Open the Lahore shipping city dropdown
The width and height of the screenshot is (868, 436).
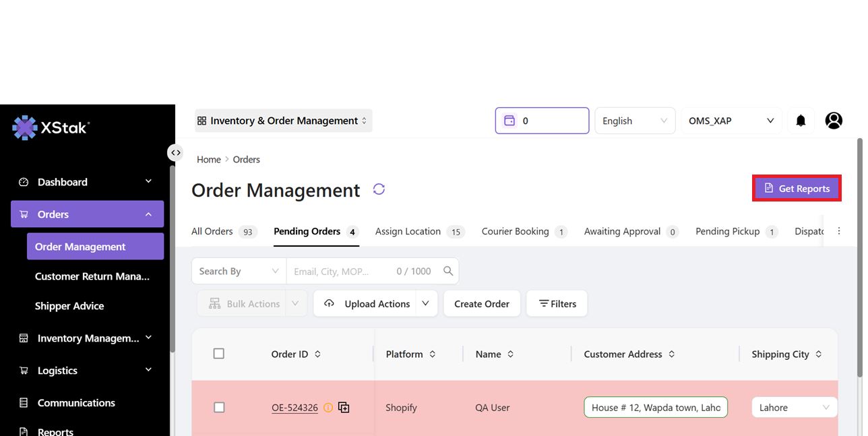point(794,408)
